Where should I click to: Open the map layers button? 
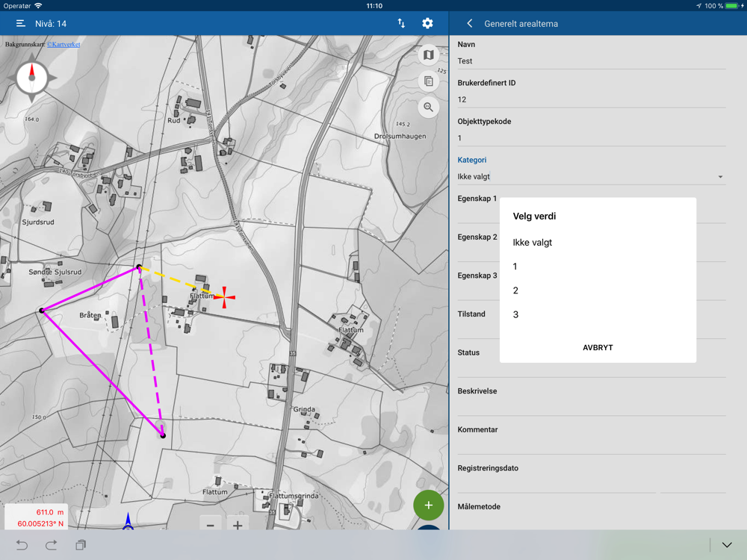(428, 55)
